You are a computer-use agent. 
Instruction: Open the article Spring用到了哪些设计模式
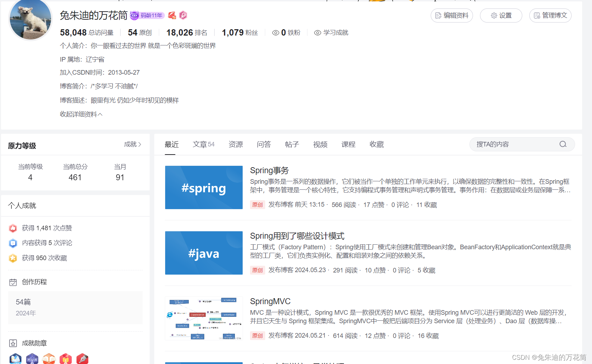[x=297, y=236]
